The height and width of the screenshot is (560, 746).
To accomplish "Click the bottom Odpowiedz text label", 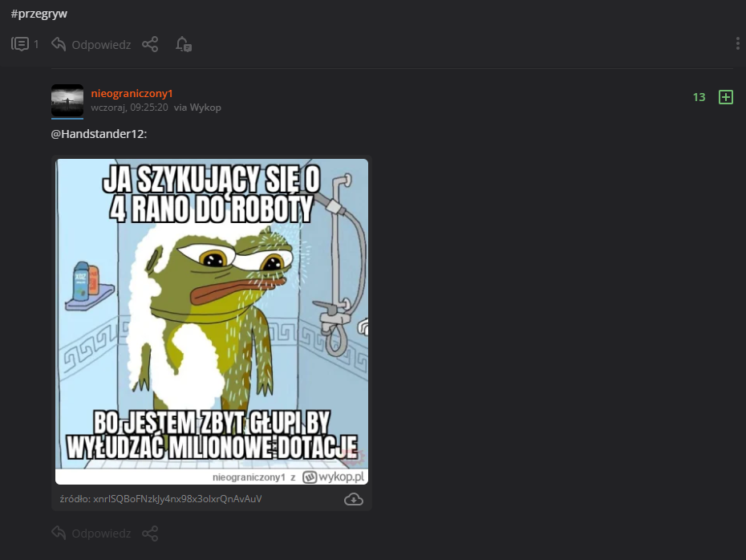I will pyautogui.click(x=101, y=534).
